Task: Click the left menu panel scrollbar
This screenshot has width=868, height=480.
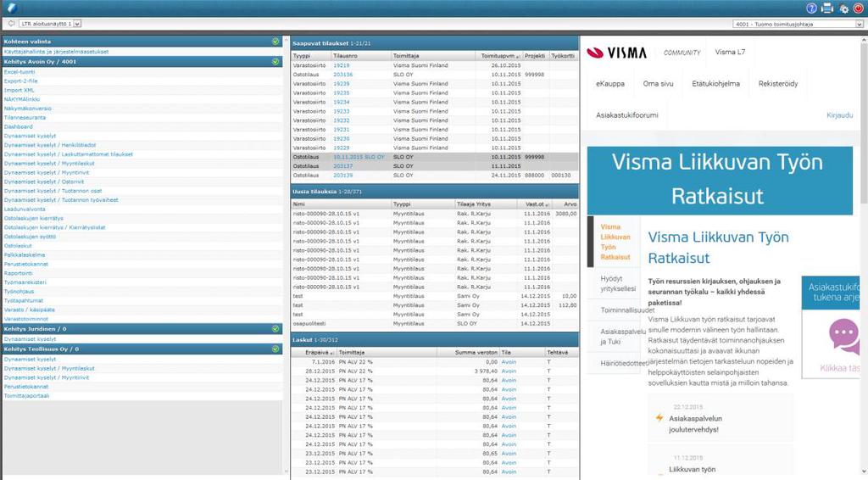Action: tap(287, 254)
